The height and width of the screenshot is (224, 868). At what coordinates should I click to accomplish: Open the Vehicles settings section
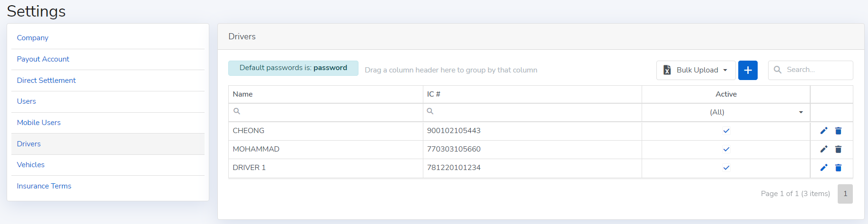pos(31,165)
